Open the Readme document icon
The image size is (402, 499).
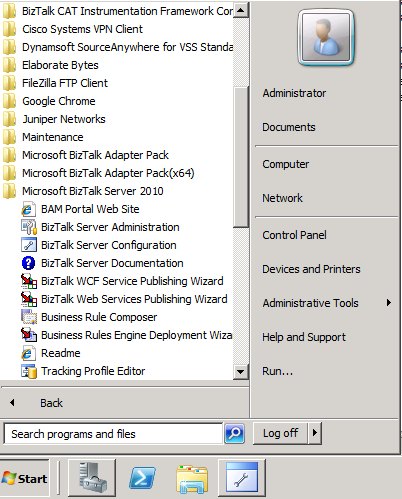(x=28, y=353)
